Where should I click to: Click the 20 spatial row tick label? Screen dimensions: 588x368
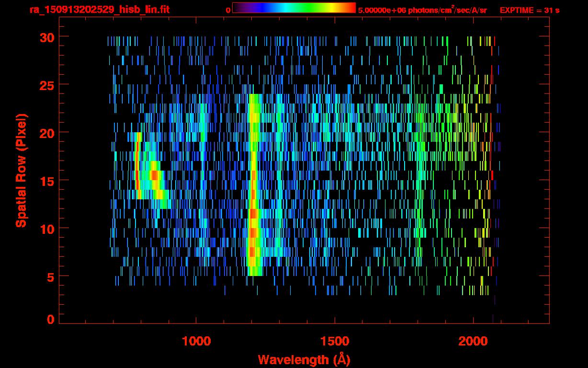coord(46,133)
